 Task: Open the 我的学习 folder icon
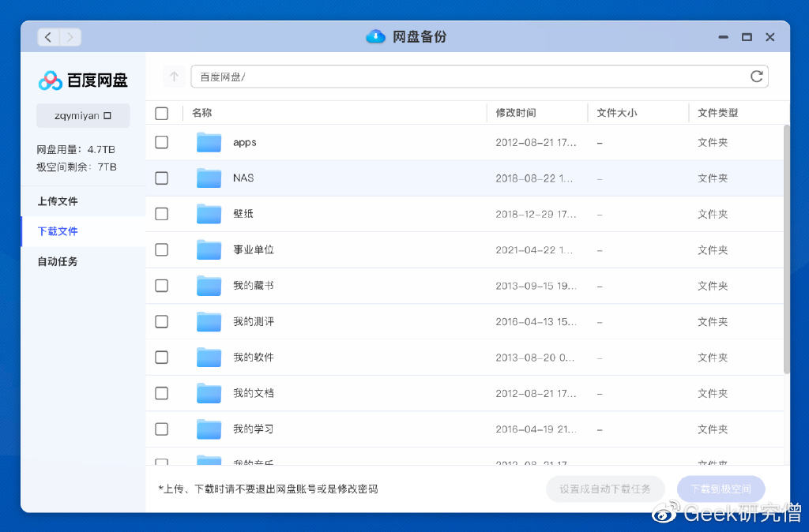click(x=209, y=429)
